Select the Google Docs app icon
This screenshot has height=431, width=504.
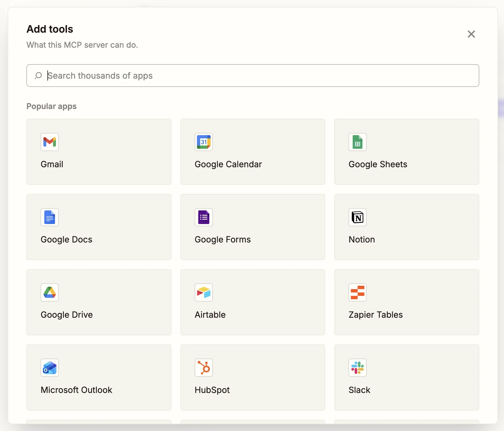(x=50, y=217)
